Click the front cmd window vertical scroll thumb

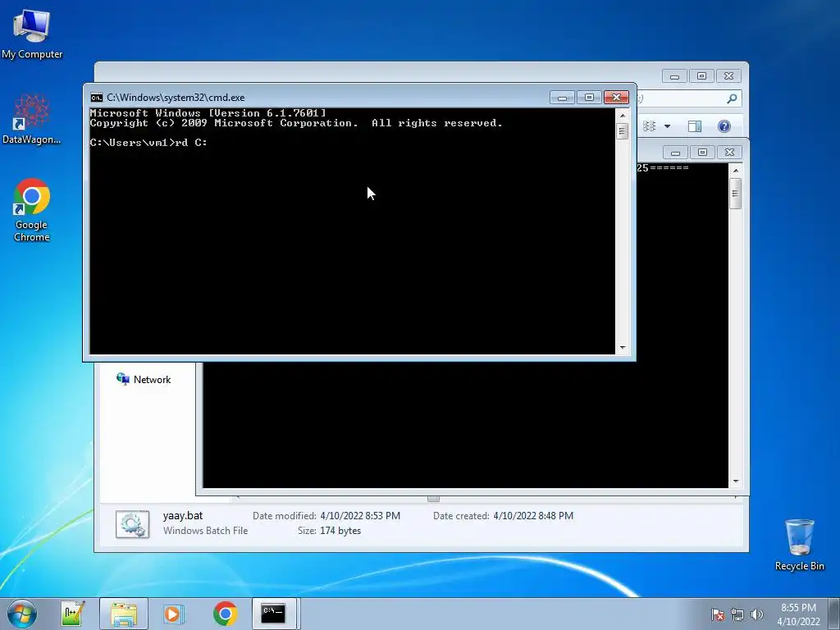[623, 131]
